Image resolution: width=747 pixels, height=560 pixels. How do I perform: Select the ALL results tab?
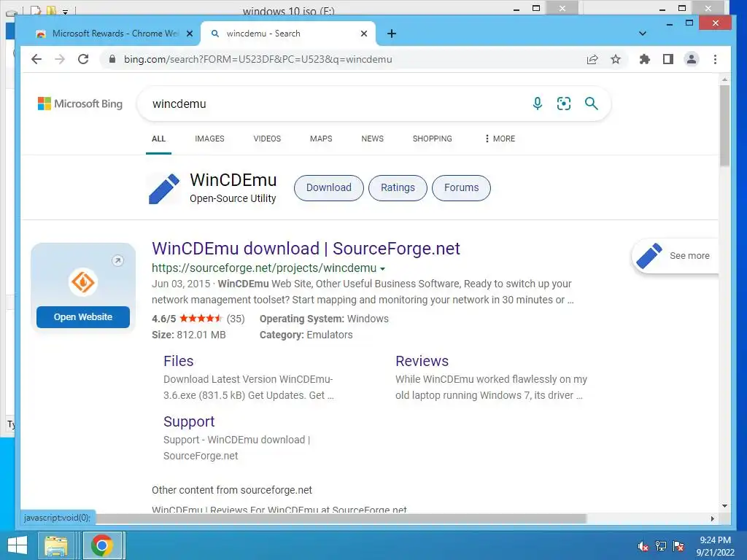coord(158,139)
